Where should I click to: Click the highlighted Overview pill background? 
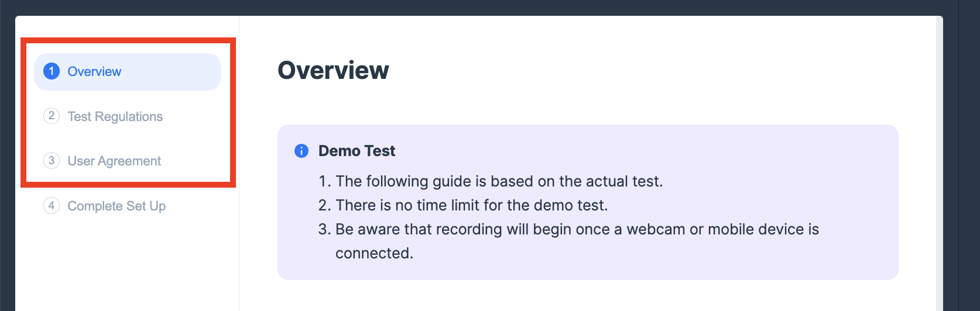pos(176,71)
